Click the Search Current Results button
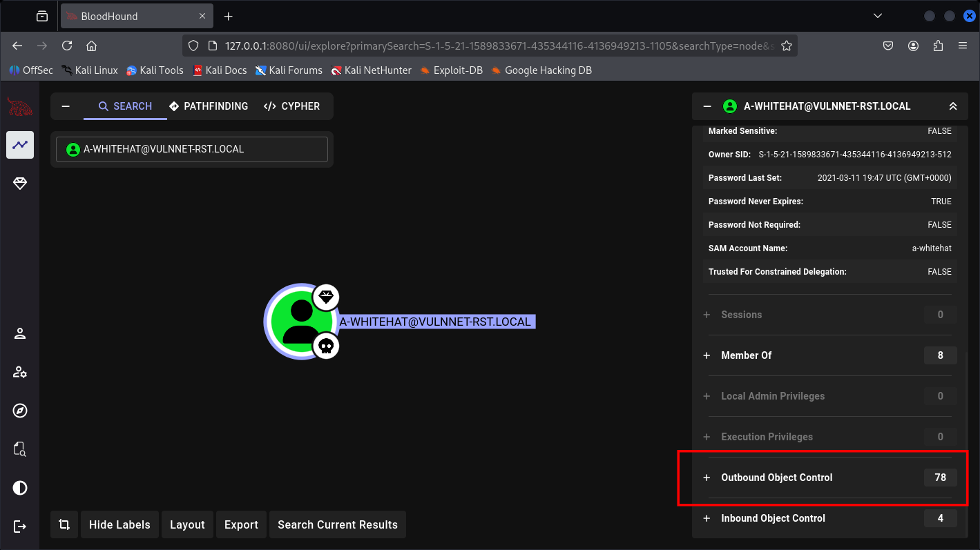The height and width of the screenshot is (550, 980). click(337, 524)
